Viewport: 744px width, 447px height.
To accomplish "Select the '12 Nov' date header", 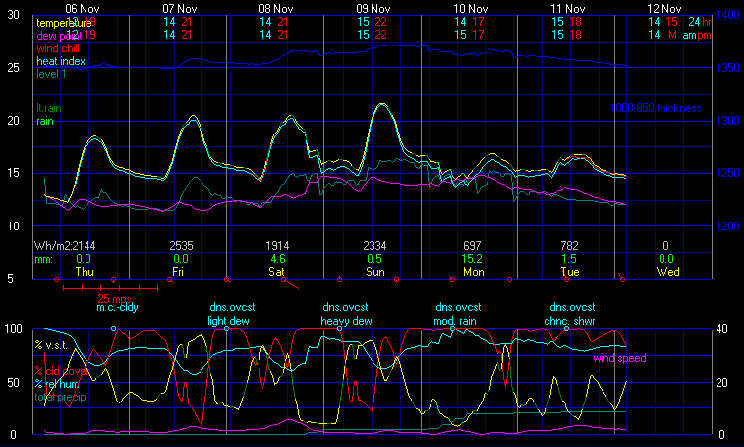I will tap(664, 9).
